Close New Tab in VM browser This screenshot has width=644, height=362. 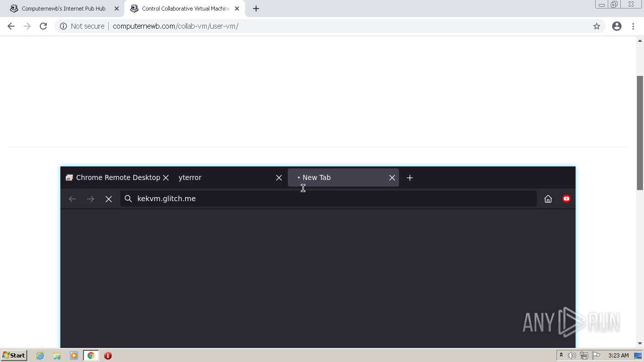tap(392, 177)
